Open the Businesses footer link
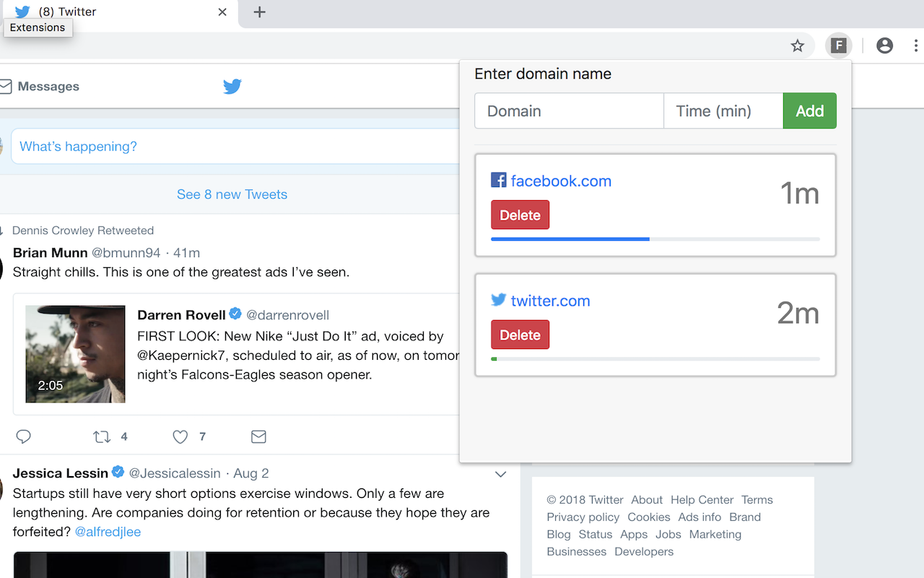 point(577,552)
